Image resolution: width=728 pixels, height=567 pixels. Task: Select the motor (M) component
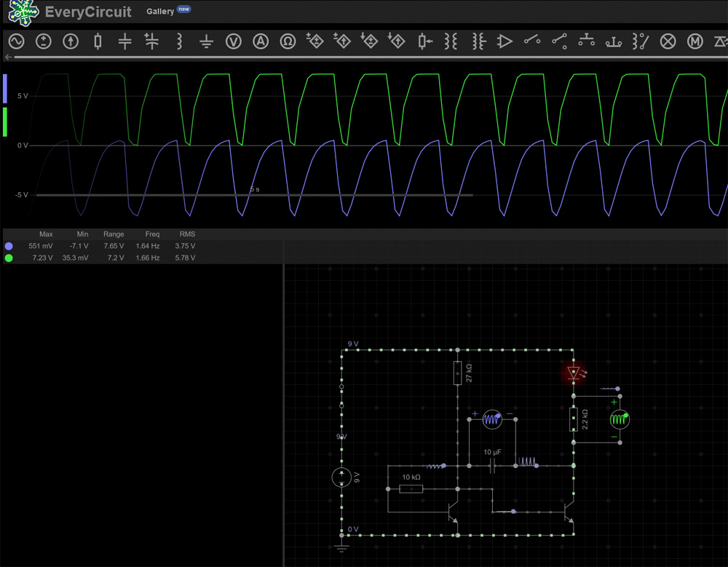695,41
